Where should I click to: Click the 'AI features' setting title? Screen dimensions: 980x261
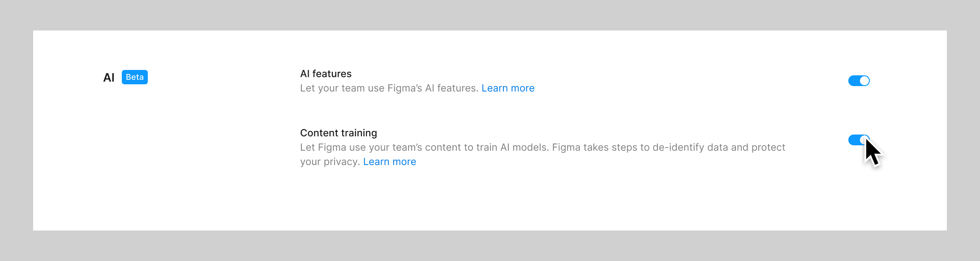[x=326, y=74]
